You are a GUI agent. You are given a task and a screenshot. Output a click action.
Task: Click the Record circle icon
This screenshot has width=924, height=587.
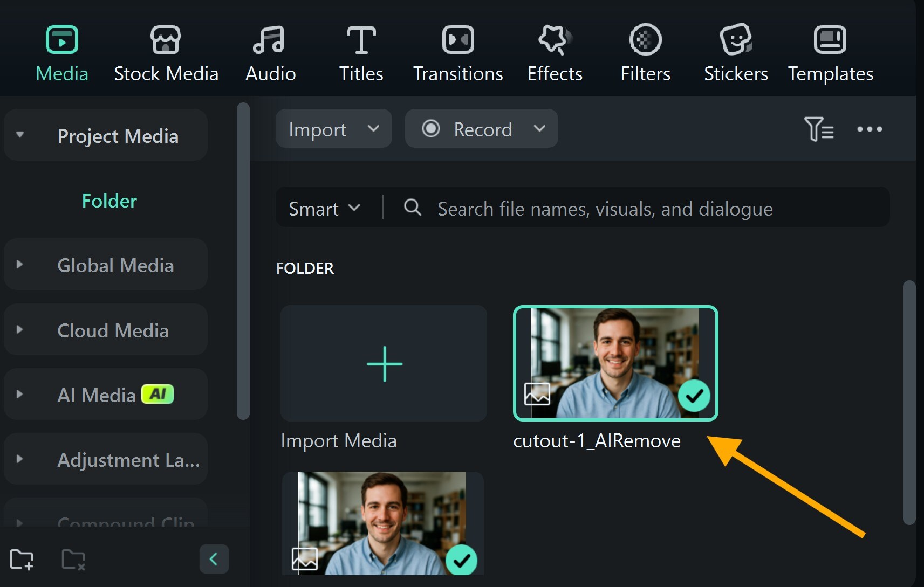pyautogui.click(x=430, y=129)
